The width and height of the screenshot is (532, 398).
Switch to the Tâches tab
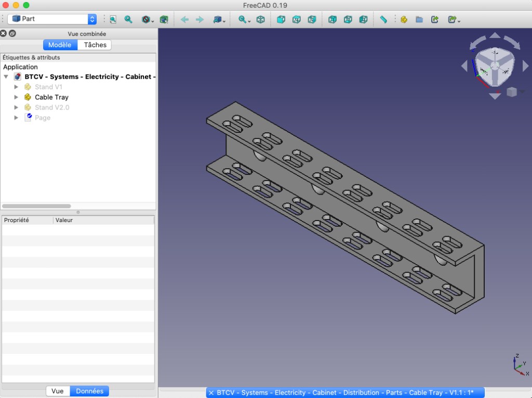[x=95, y=45]
